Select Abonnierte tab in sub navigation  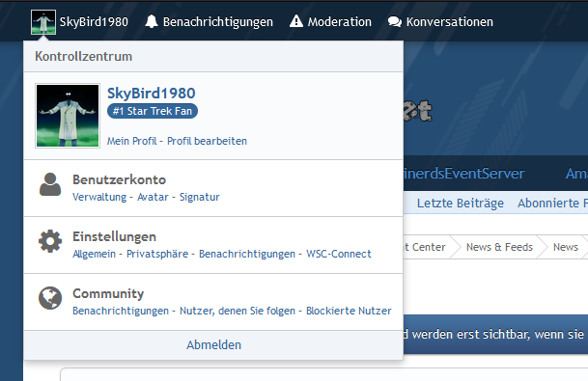click(x=552, y=204)
